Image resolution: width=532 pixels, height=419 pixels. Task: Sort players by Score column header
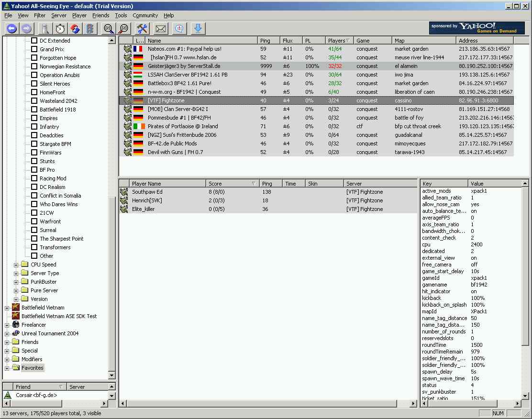click(x=232, y=184)
